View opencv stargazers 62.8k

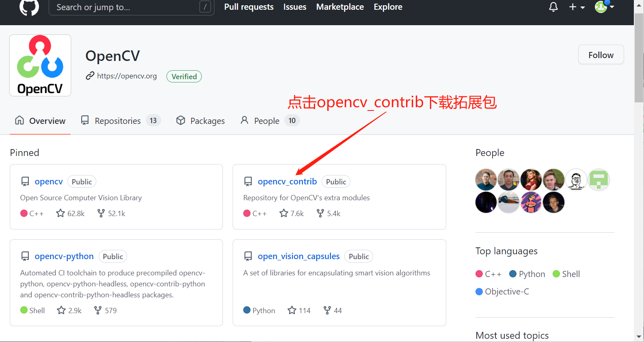tap(70, 213)
